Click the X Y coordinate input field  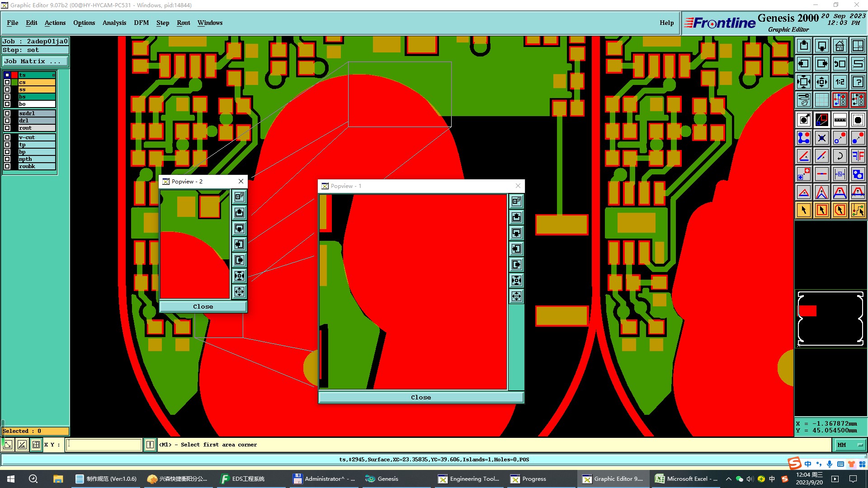[104, 445]
